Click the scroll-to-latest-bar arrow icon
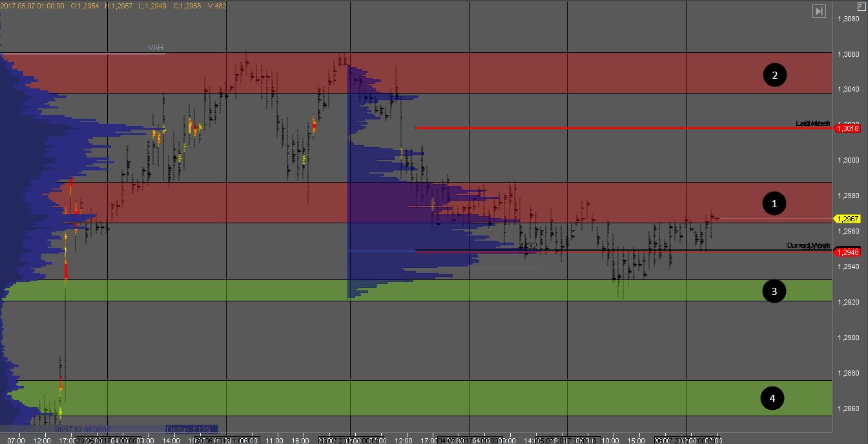 click(818, 12)
